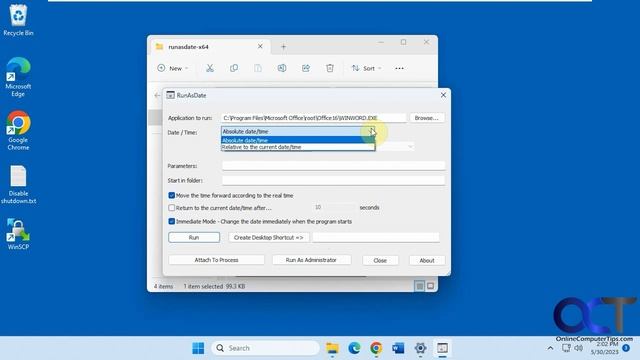Open the New dropdown in File Explorer

point(173,68)
